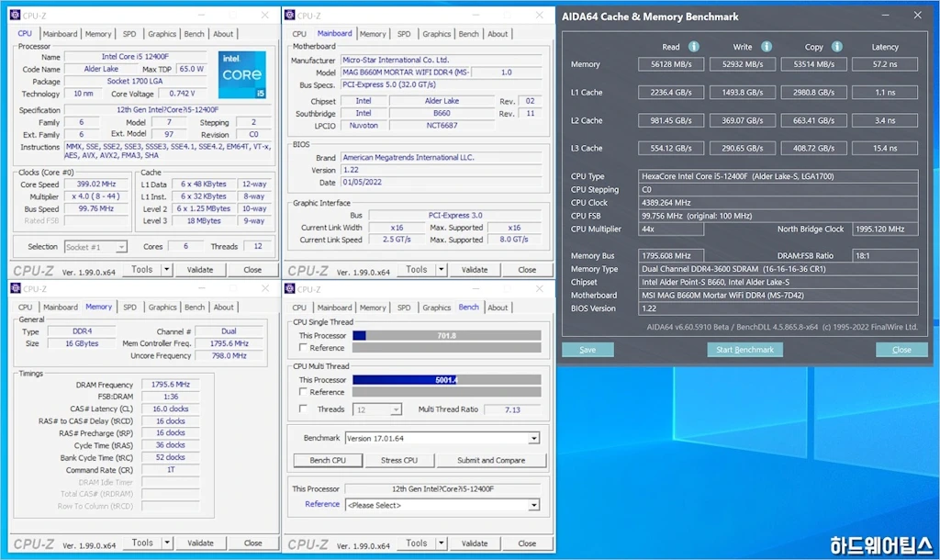Click CPU Clock 4389.264 MHz value

[x=778, y=203]
